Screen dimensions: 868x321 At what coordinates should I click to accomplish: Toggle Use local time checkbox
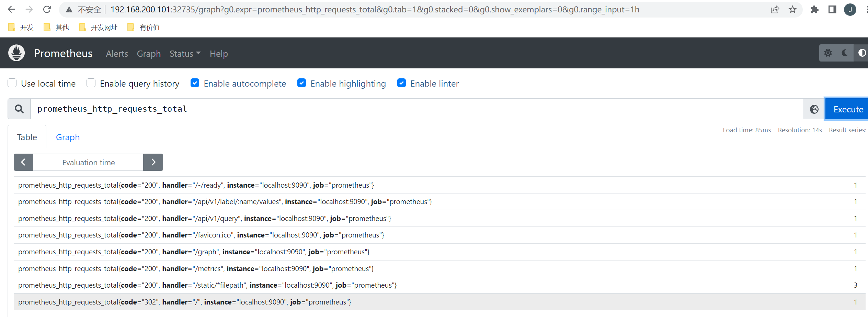click(x=12, y=83)
